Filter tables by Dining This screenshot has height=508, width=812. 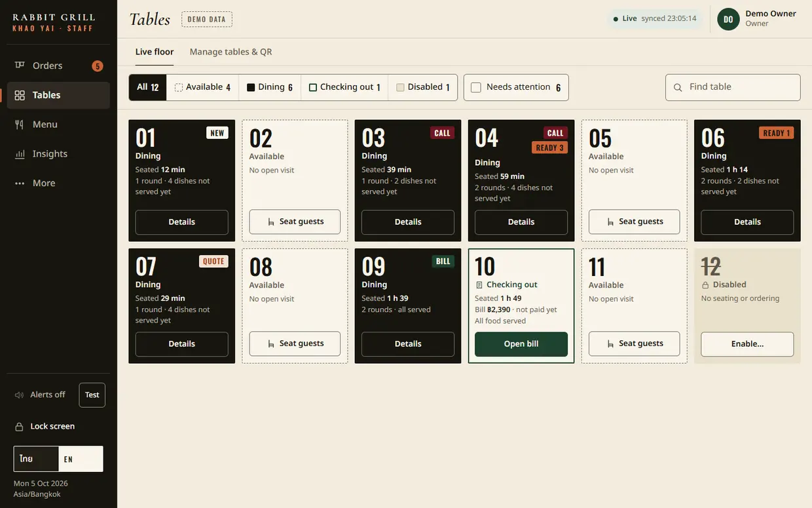pyautogui.click(x=270, y=87)
